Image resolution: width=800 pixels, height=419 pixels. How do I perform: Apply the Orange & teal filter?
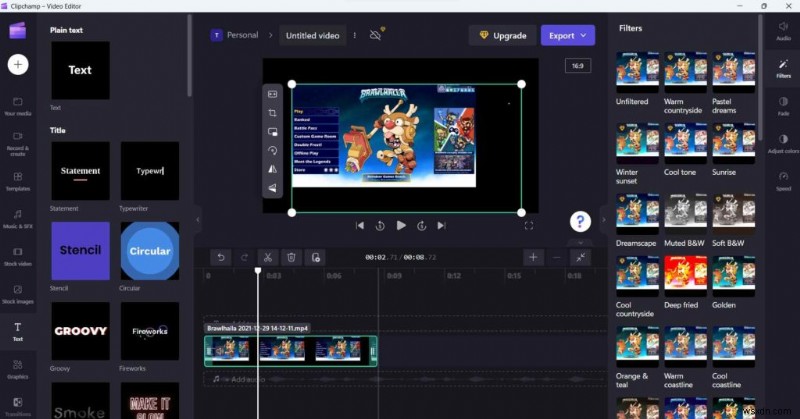tap(637, 347)
